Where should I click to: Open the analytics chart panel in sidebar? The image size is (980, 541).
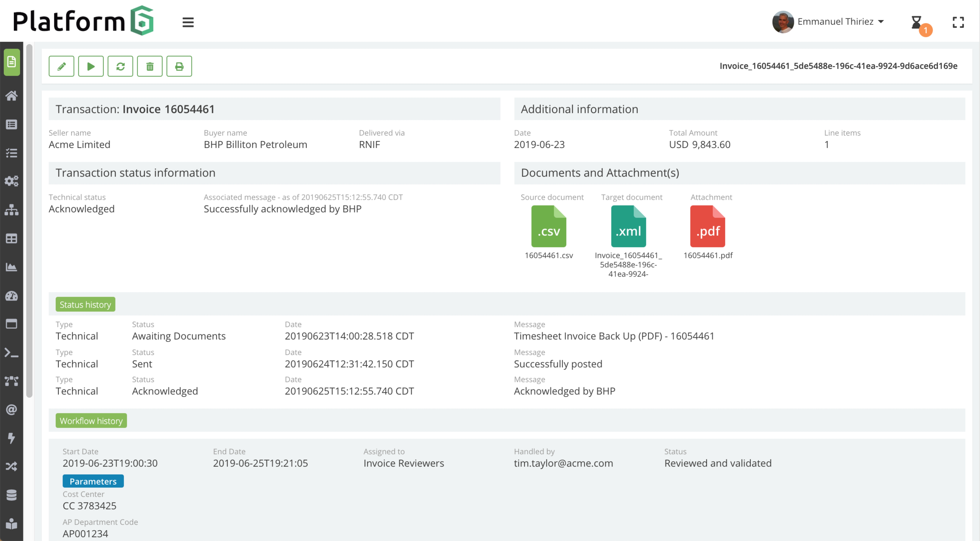(11, 267)
